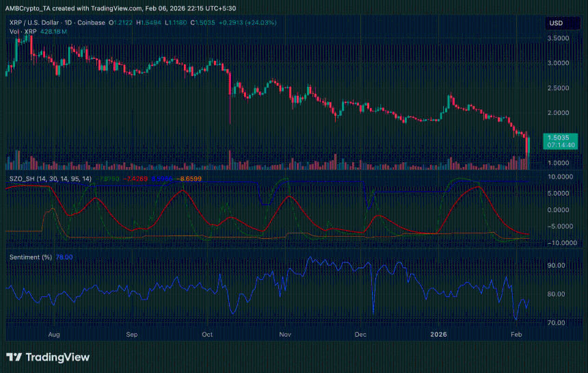Click the TradingView logo icon
The width and height of the screenshot is (588, 373).
coord(14,357)
